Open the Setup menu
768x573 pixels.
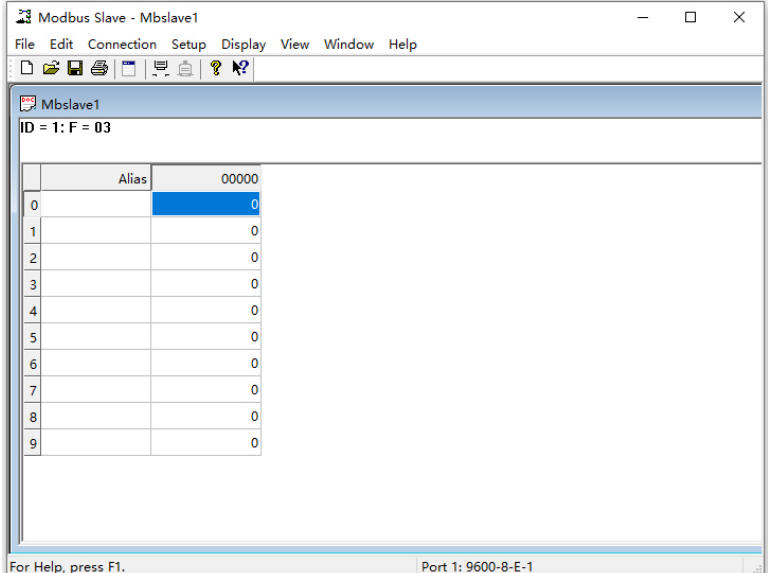(188, 44)
